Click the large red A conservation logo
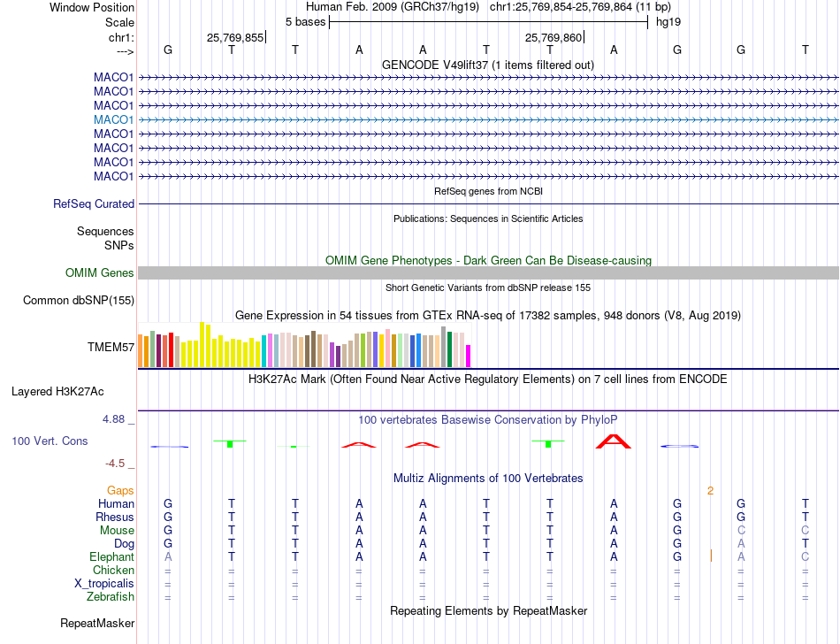840x644 pixels. (x=614, y=441)
